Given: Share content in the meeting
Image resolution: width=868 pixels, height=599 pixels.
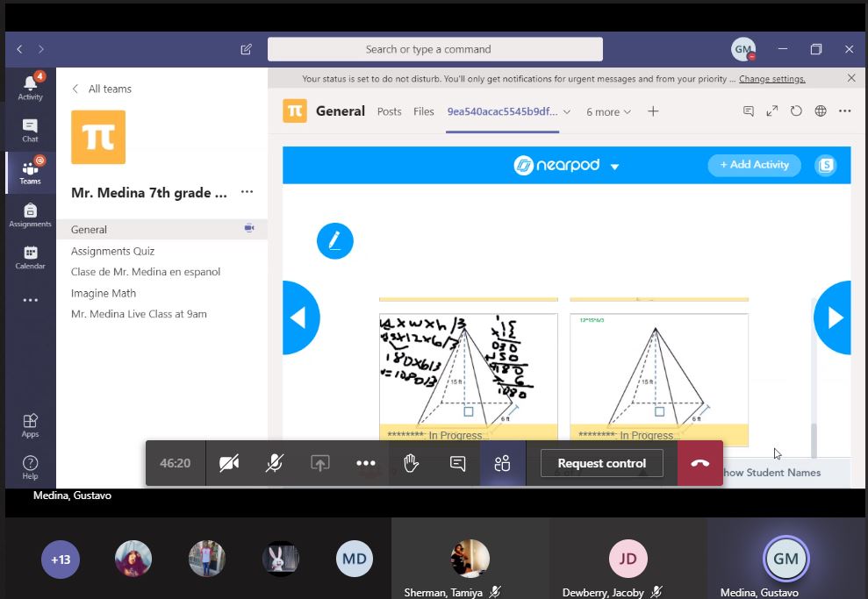Looking at the screenshot, I should pos(320,463).
